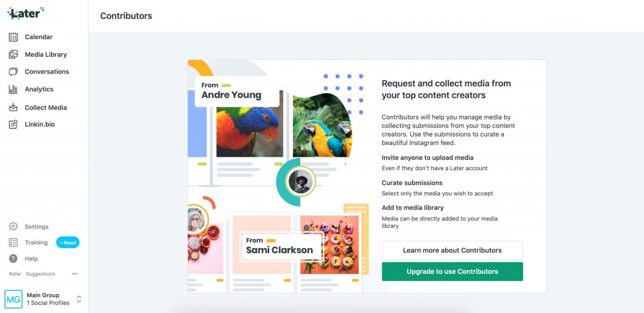644x313 pixels.
Task: Click the Later logo
Action: (25, 13)
